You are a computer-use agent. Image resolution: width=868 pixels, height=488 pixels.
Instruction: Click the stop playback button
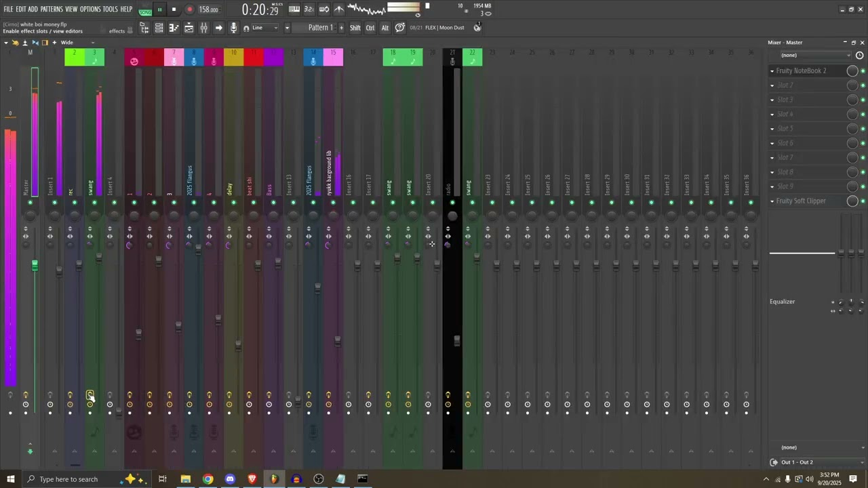click(x=174, y=10)
